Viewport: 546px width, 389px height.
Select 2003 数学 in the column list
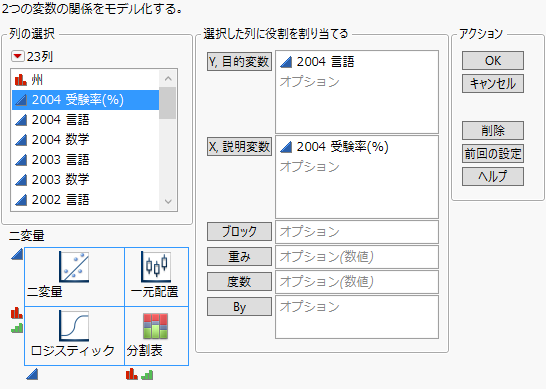pos(85,180)
